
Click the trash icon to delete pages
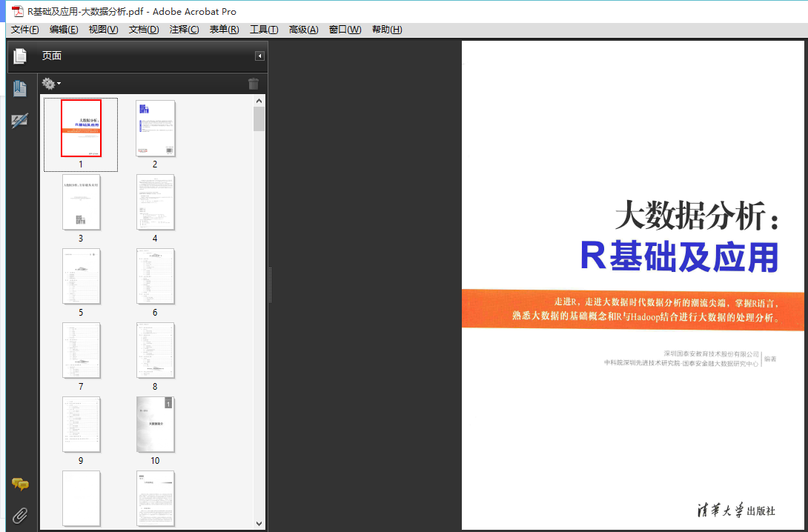[x=253, y=84]
